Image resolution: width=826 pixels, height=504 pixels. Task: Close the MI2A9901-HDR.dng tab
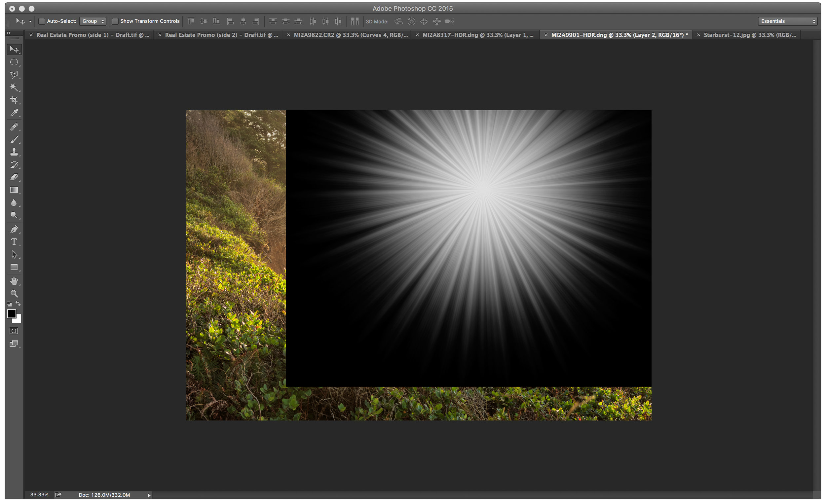tap(546, 35)
